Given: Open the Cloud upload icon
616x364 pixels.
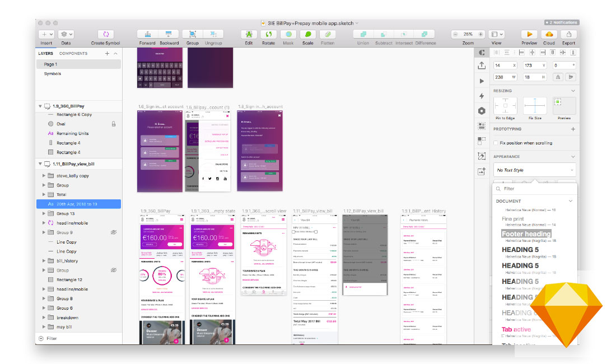Looking at the screenshot, I should (x=549, y=34).
